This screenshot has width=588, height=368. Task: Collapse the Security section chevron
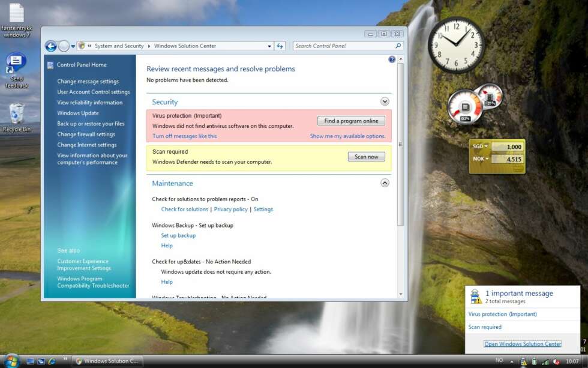click(385, 101)
